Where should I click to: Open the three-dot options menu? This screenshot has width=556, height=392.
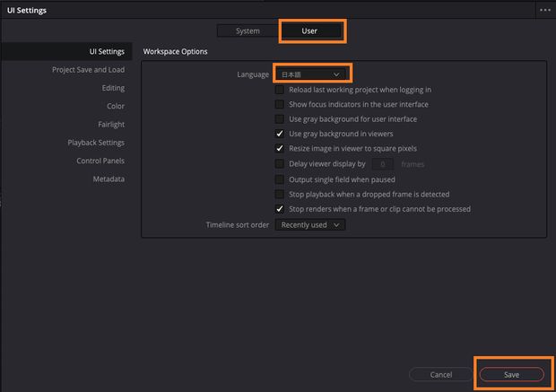pos(545,10)
